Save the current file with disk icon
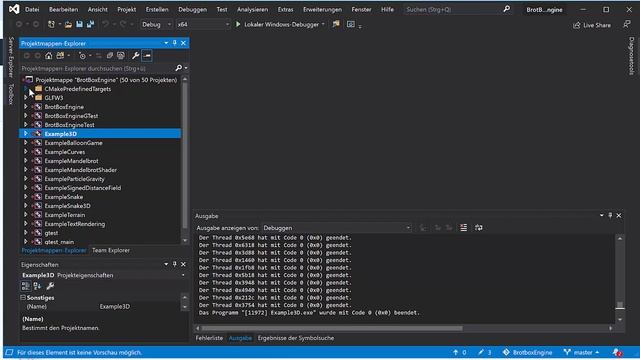Screen dimensions: 640x360 coord(79,24)
